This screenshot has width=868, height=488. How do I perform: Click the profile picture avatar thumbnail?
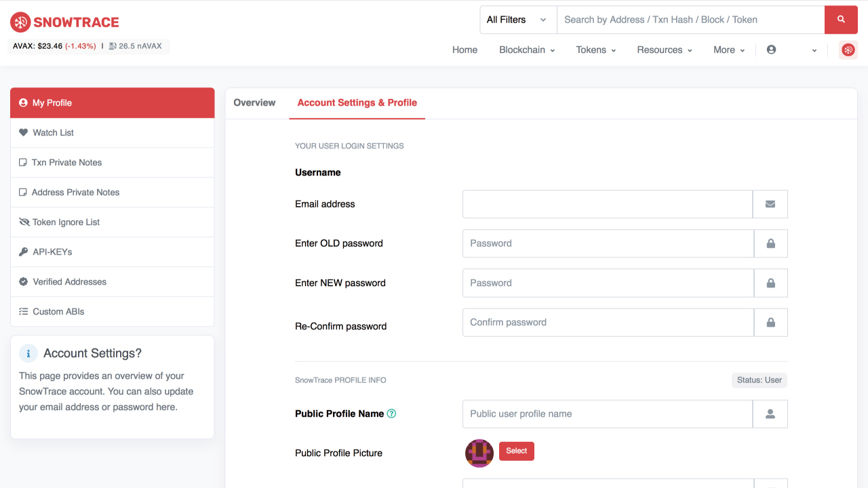click(x=479, y=453)
